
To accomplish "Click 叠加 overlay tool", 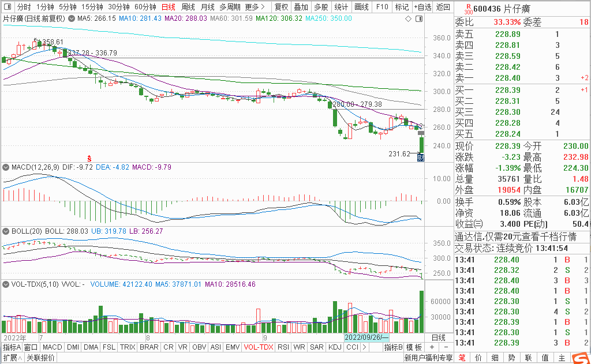I will pyautogui.click(x=301, y=7).
